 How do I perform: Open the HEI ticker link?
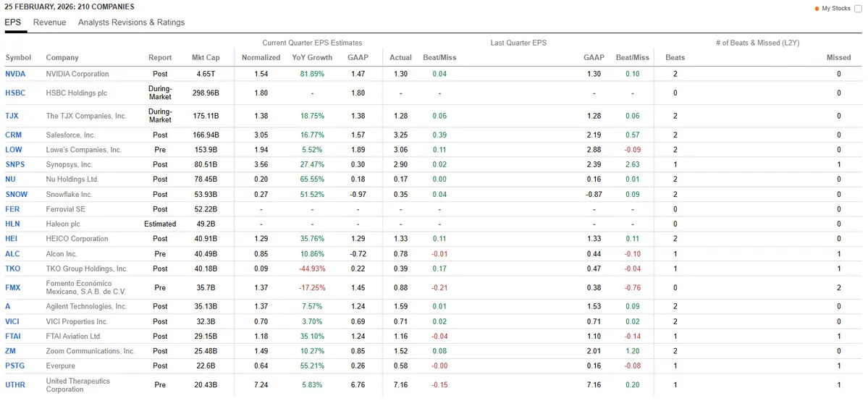click(x=12, y=239)
